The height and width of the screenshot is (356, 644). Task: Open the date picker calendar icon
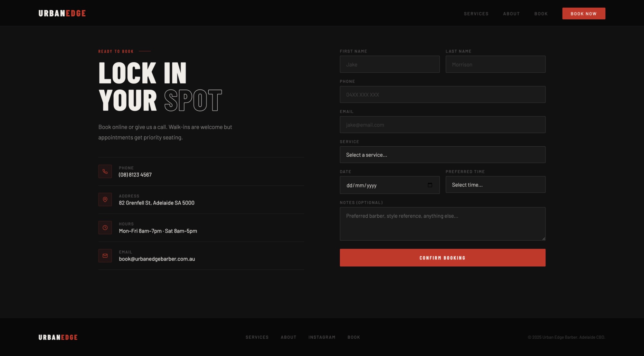[x=430, y=185]
